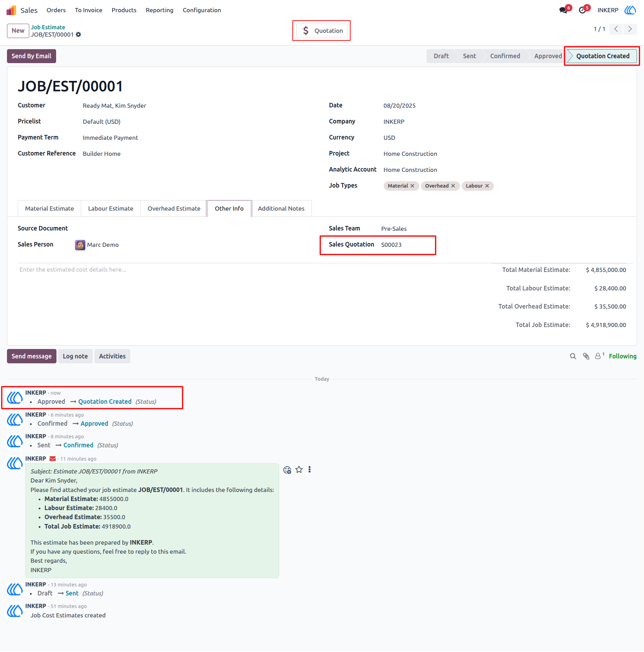Click the Log note button
Screen dimensions: 644x652
click(x=75, y=356)
